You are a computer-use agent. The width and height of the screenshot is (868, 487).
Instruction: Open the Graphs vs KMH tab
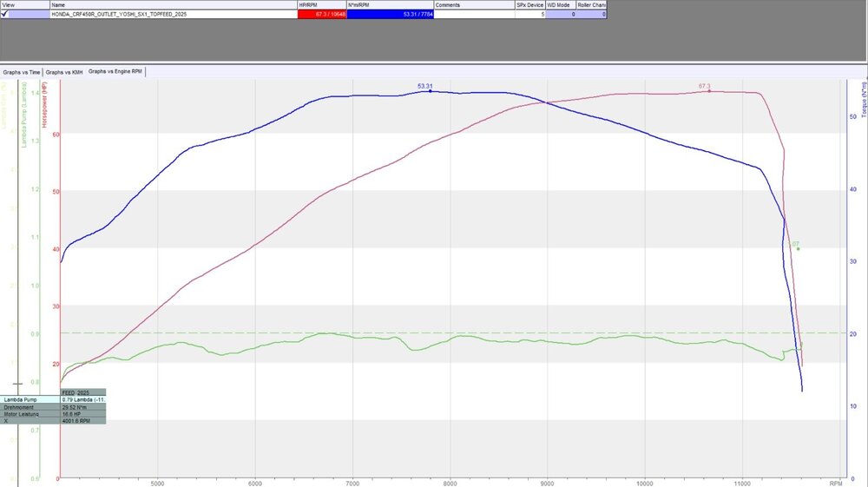click(x=64, y=73)
